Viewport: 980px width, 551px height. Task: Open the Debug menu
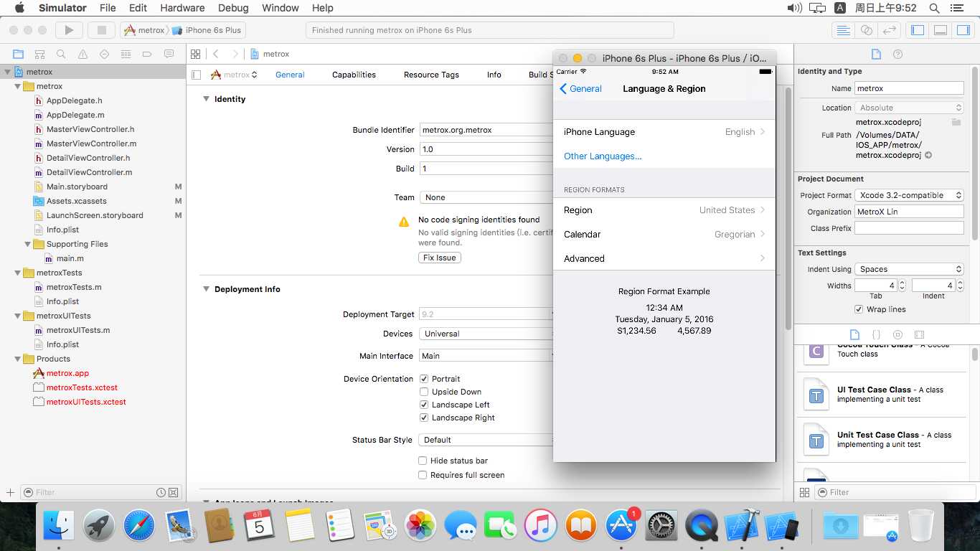232,8
